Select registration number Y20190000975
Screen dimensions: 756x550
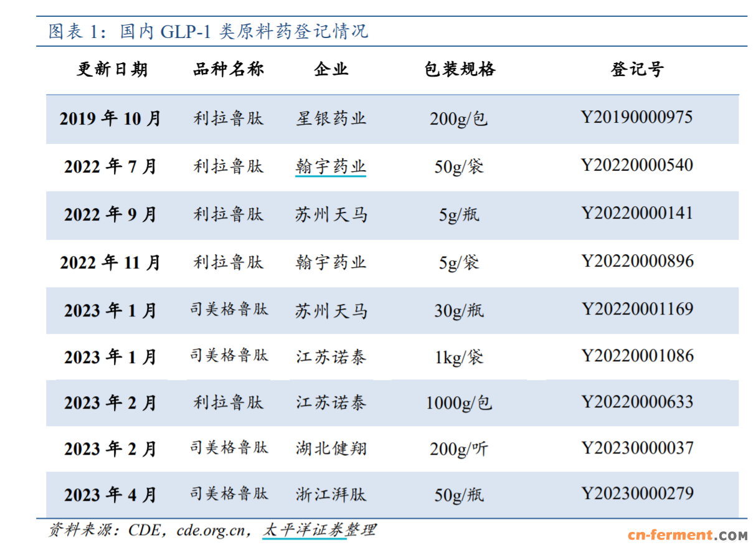[x=636, y=117]
